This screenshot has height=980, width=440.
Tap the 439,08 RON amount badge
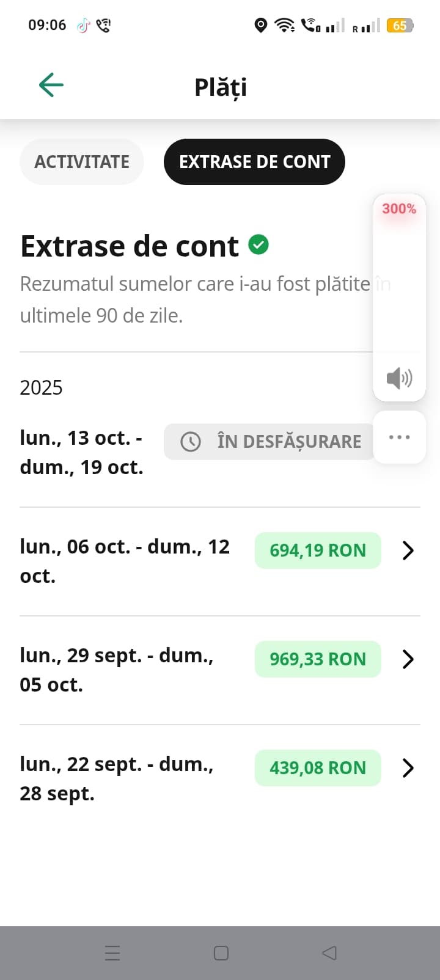(x=318, y=768)
